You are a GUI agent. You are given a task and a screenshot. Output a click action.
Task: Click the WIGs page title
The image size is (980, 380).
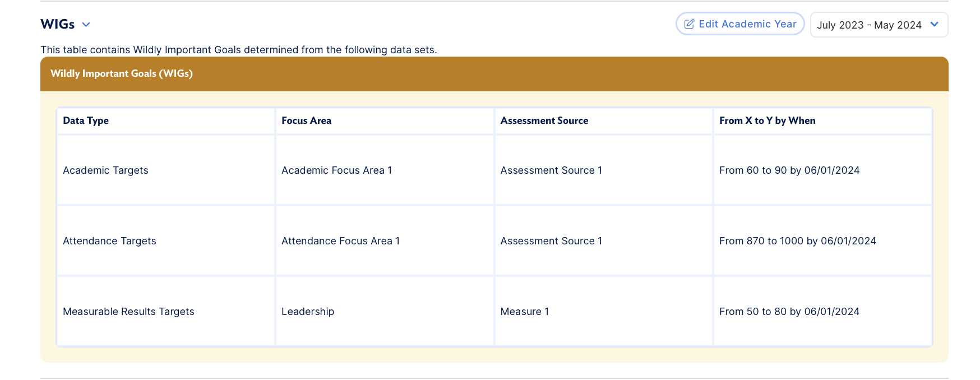tap(57, 24)
